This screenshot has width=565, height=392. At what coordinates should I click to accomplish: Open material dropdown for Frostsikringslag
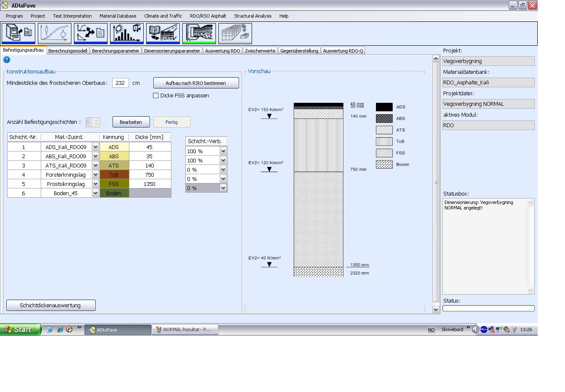coord(95,184)
